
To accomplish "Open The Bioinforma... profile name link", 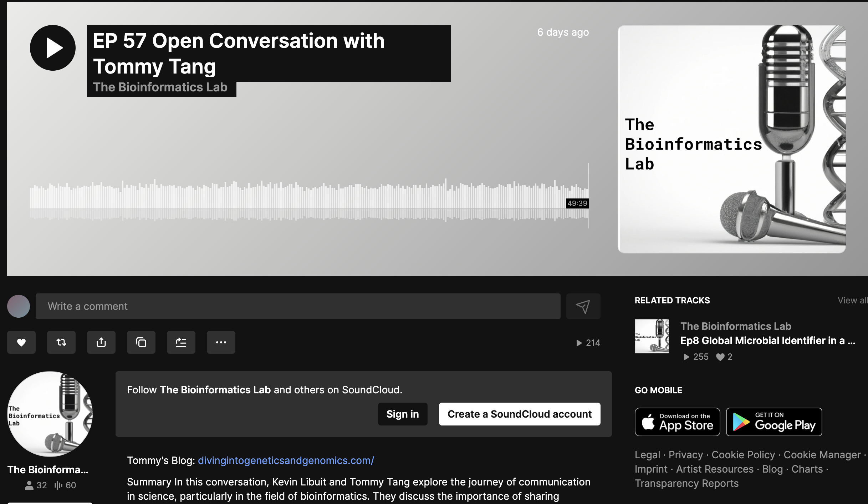I will pos(48,470).
